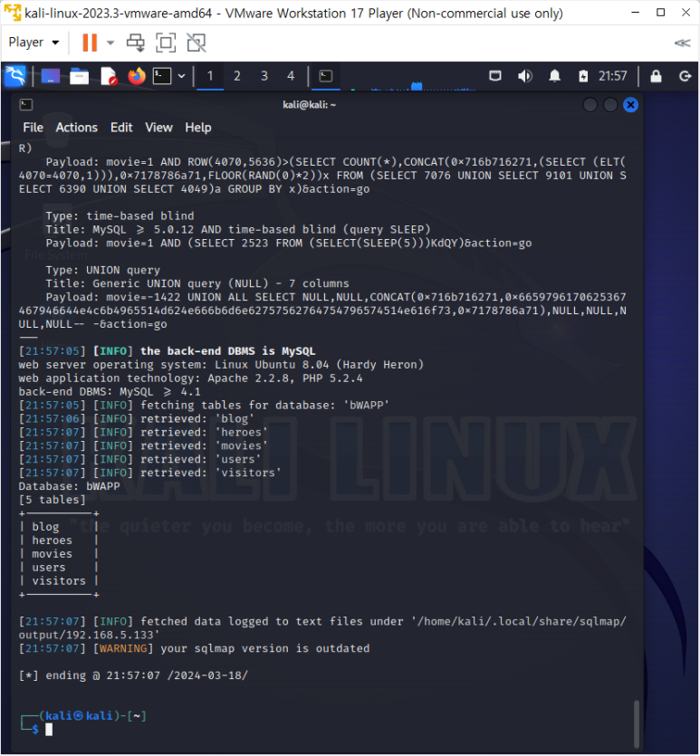
Task: Click the 21:57 panel clock
Action: click(613, 76)
